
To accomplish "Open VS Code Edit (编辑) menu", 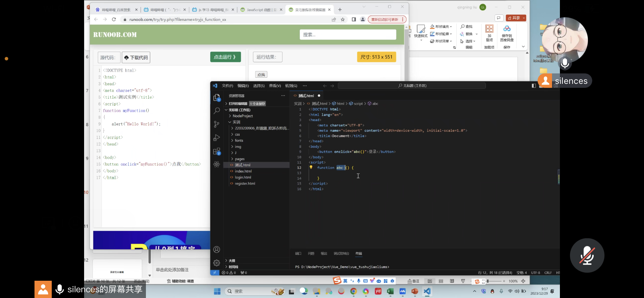I will coord(243,86).
